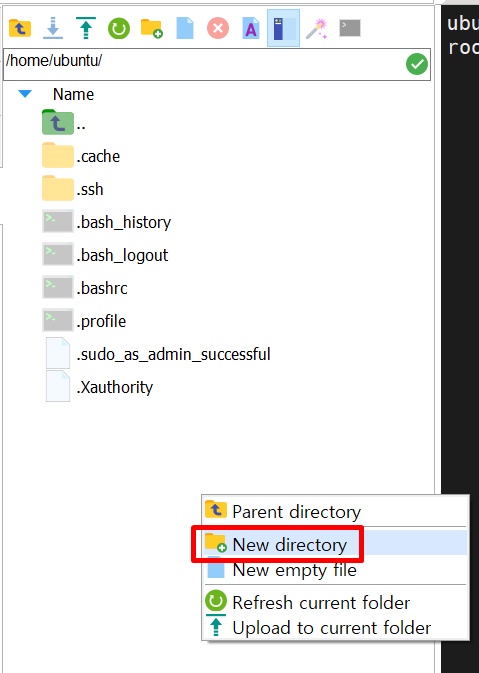Image resolution: width=479 pixels, height=673 pixels.
Task: Click the blue sort triangle near Name
Action: coord(25,94)
